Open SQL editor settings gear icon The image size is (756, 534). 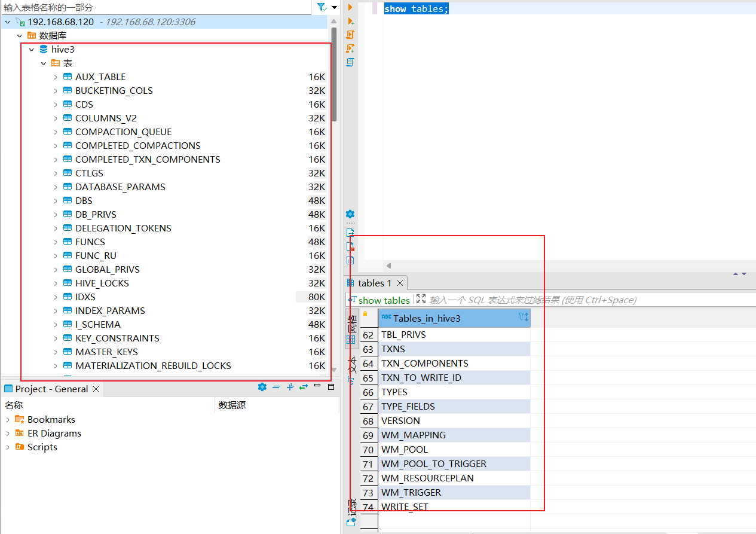[x=350, y=214]
